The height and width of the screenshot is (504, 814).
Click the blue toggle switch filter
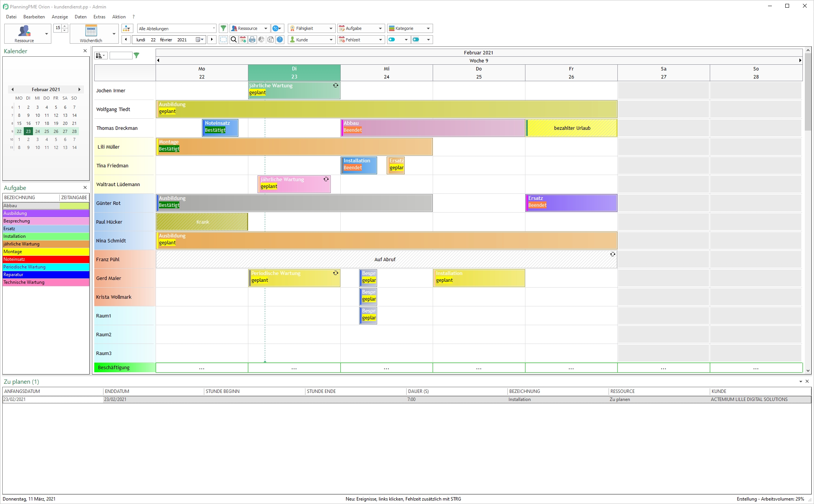399,39
